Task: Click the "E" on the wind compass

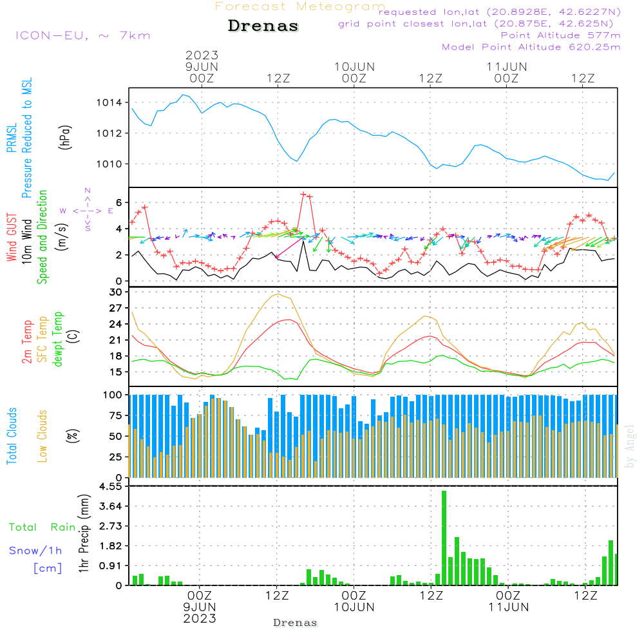Action: 111,211
